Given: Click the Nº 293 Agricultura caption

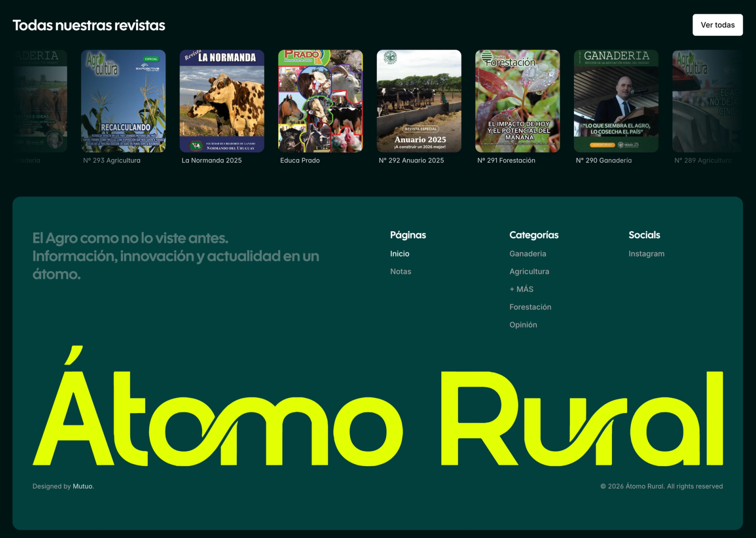Looking at the screenshot, I should coord(112,160).
